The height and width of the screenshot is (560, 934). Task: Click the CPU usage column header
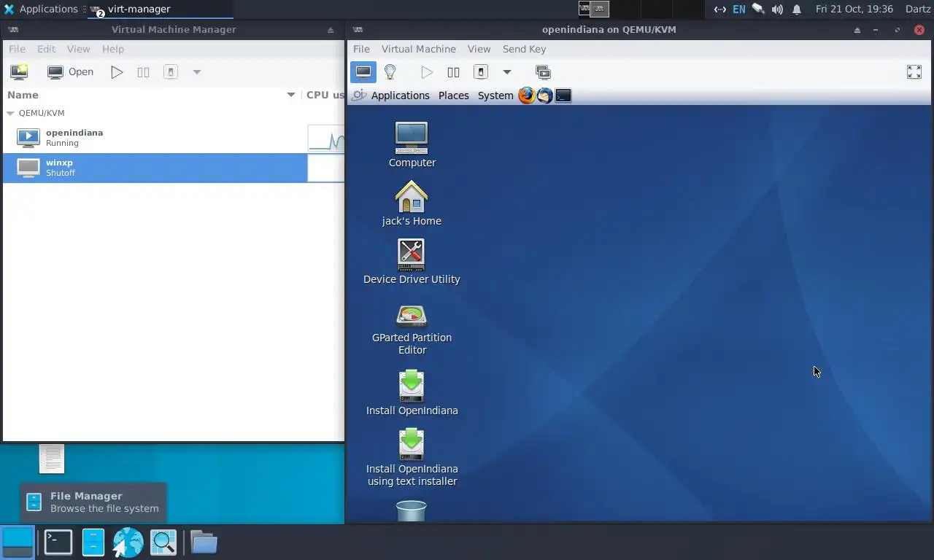point(324,95)
